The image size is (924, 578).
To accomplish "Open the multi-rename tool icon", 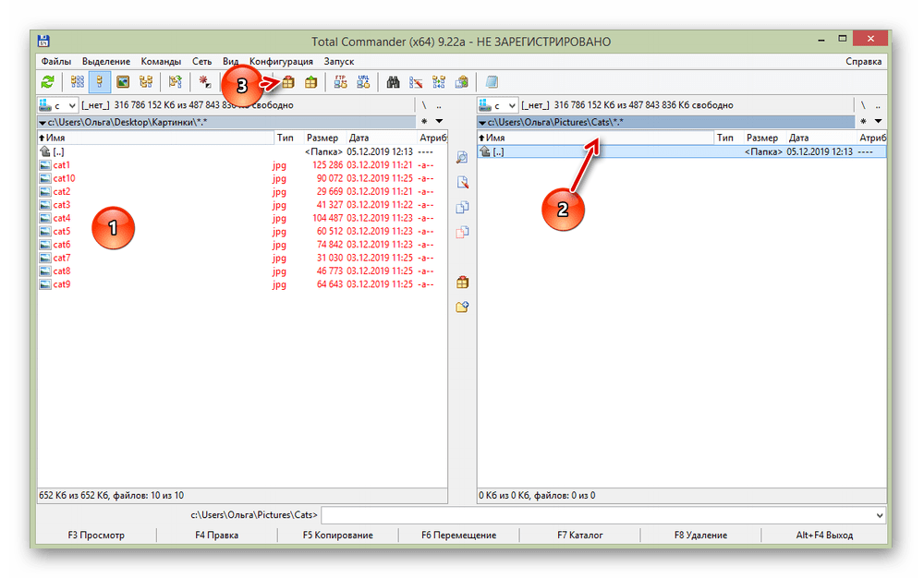I will pyautogui.click(x=416, y=82).
